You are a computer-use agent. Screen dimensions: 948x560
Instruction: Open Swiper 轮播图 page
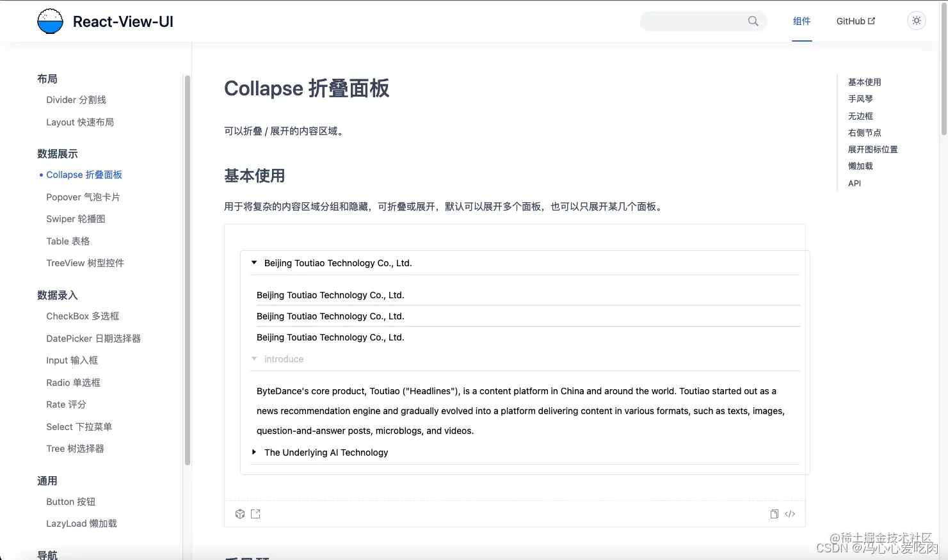(x=76, y=219)
